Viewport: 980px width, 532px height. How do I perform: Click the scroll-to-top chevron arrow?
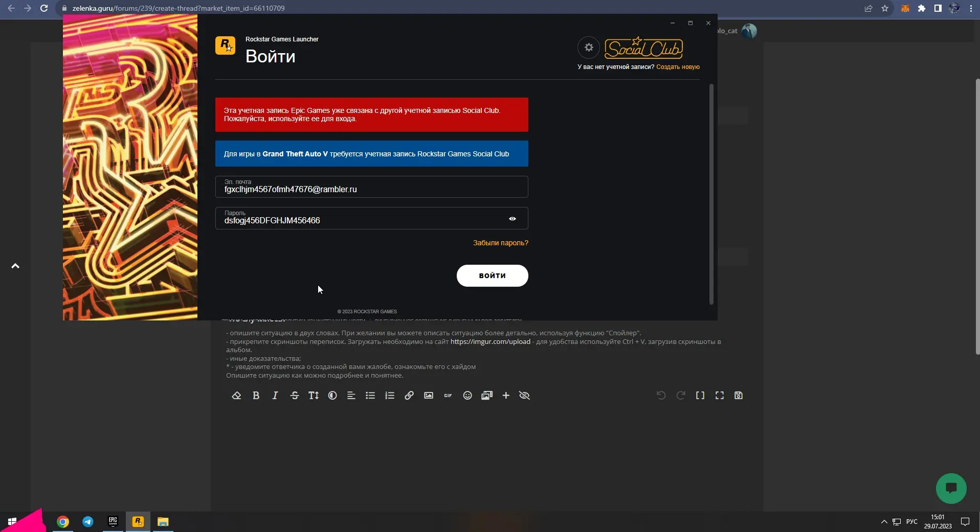click(x=15, y=266)
